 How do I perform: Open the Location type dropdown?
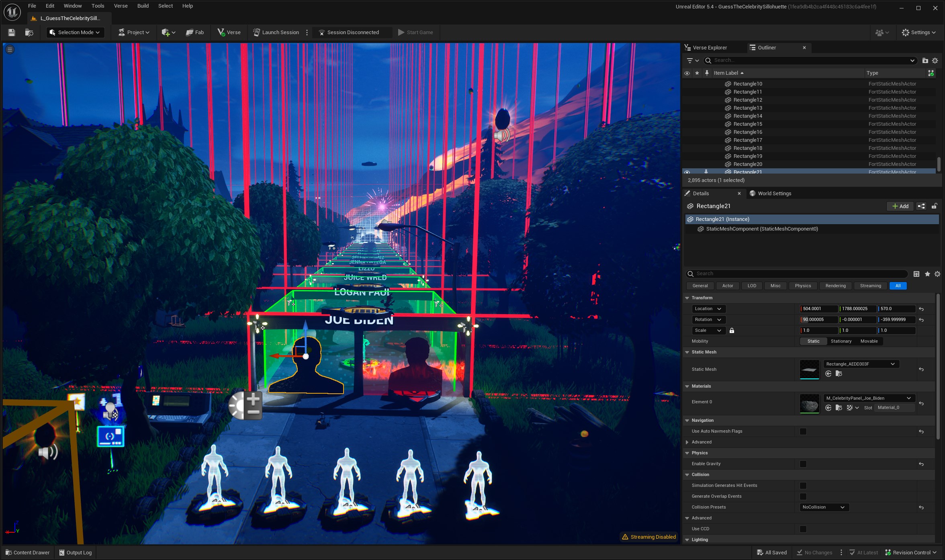(708, 309)
